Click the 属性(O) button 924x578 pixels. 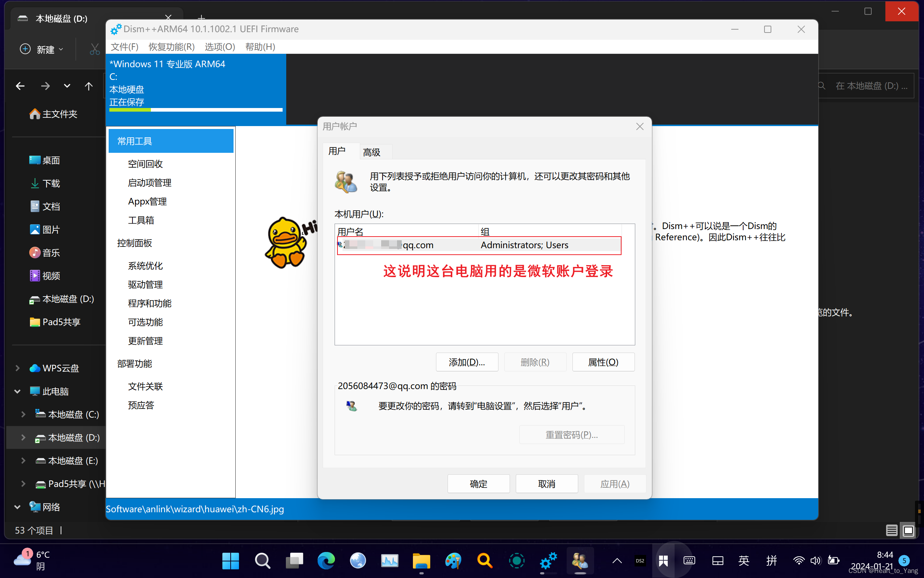pos(603,362)
